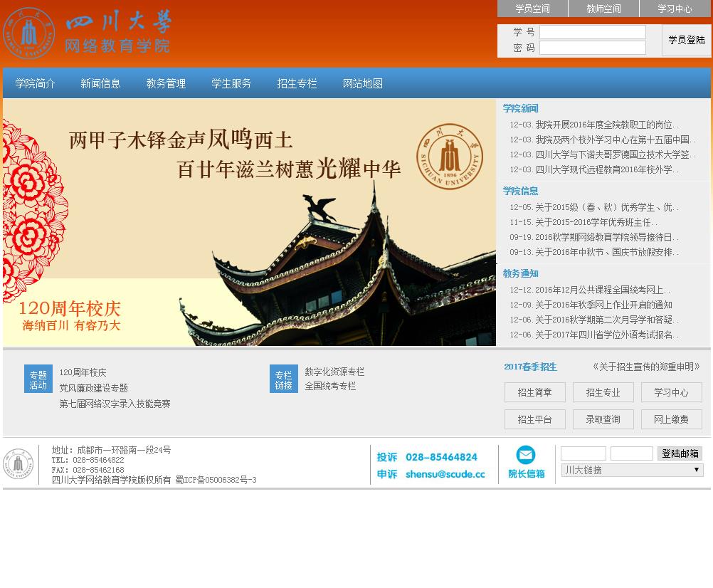Image resolution: width=713 pixels, height=588 pixels.
Task: Open the 专题活动 blue badge
Action: pos(38,379)
